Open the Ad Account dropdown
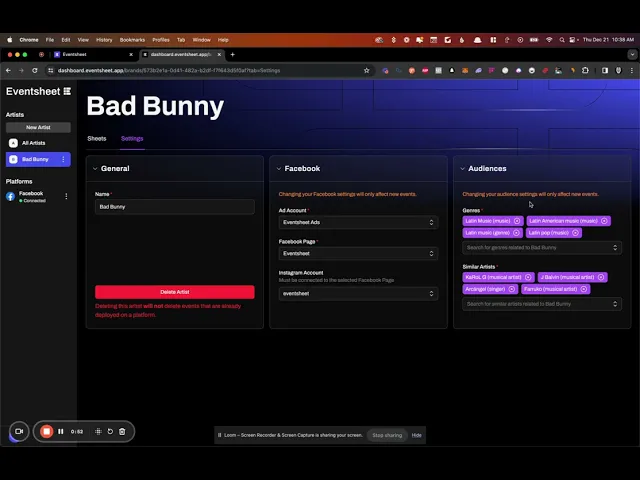 click(x=358, y=222)
